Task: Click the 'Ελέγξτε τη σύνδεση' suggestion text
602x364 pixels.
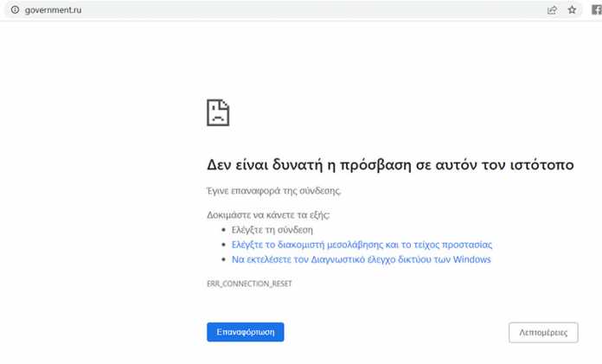Action: coord(272,230)
